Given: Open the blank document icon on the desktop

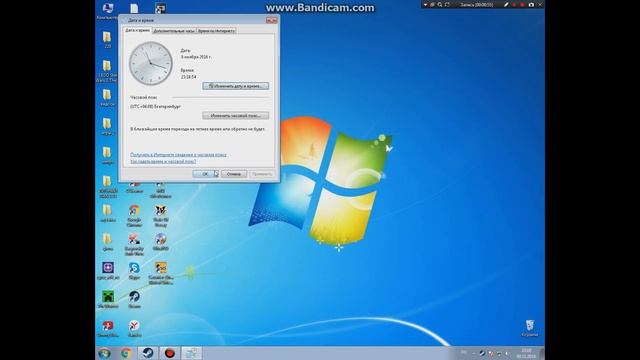Looking at the screenshot, I should [134, 9].
